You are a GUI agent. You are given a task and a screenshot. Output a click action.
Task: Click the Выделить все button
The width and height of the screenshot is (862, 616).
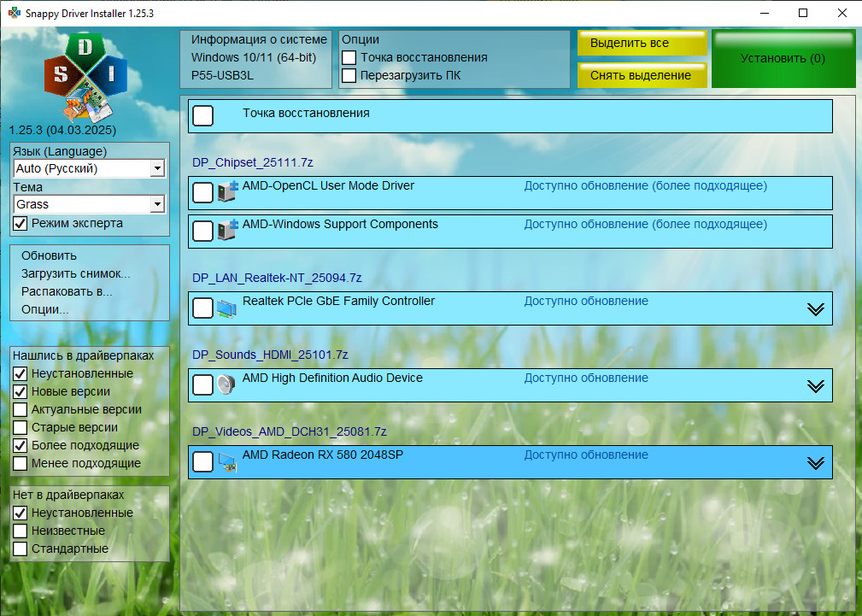point(642,43)
